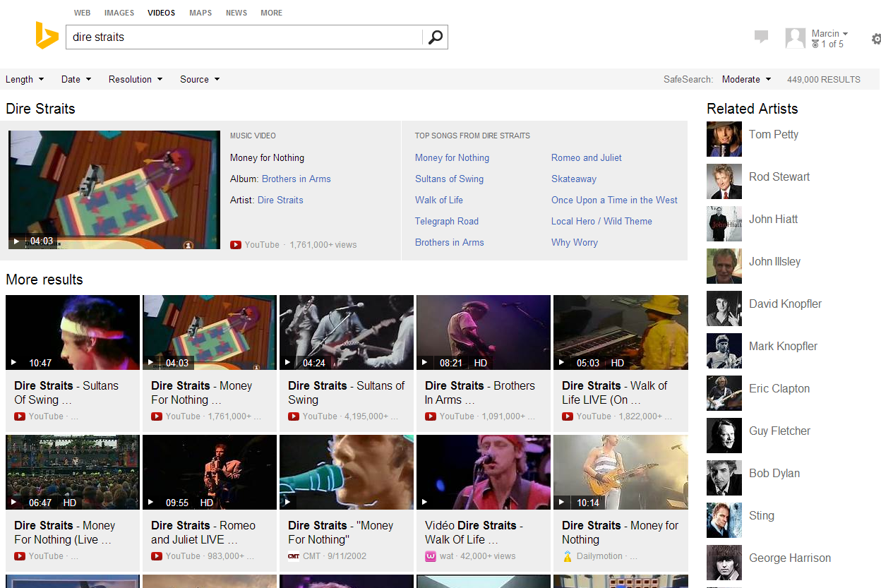Viewport: 881px width, 588px height.
Task: Open the Length filter dropdown
Action: [x=25, y=79]
